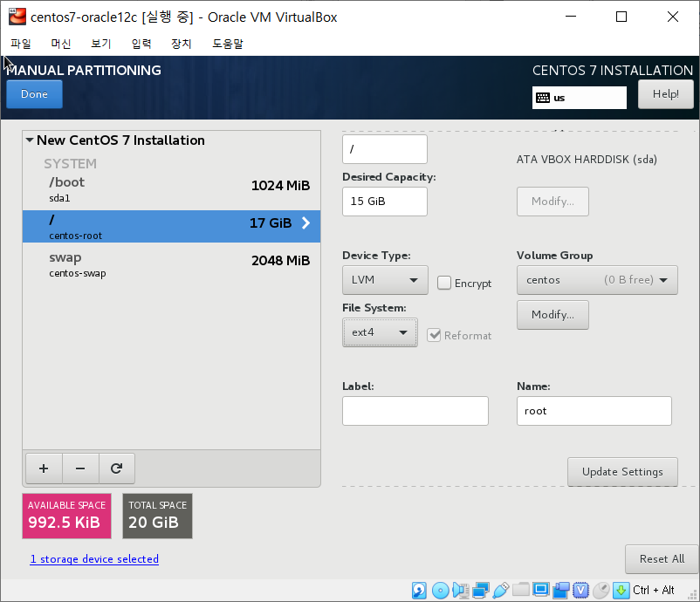Screen dimensions: 700x602
Task: Click the virtualization features V icon
Action: tap(580, 590)
